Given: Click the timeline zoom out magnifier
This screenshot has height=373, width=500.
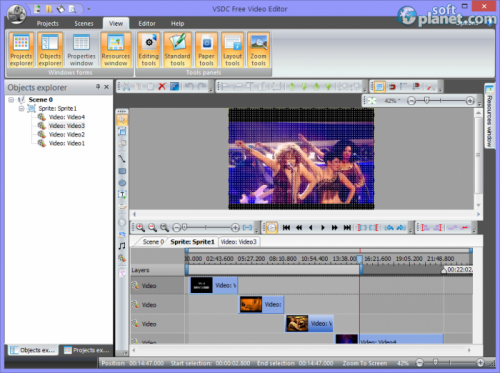Looking at the screenshot, I should click(x=152, y=228).
